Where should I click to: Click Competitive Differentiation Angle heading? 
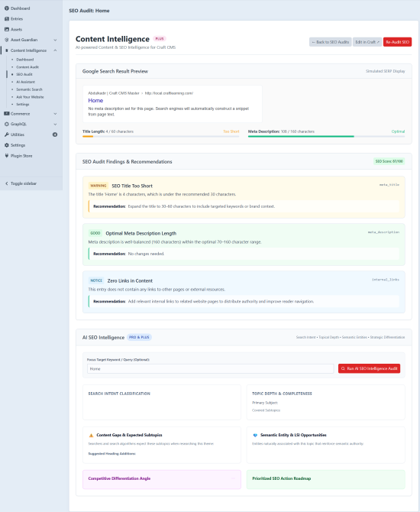click(x=119, y=478)
